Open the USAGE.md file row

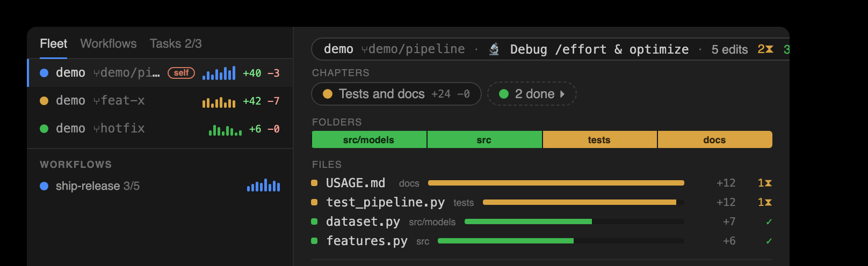pyautogui.click(x=542, y=183)
